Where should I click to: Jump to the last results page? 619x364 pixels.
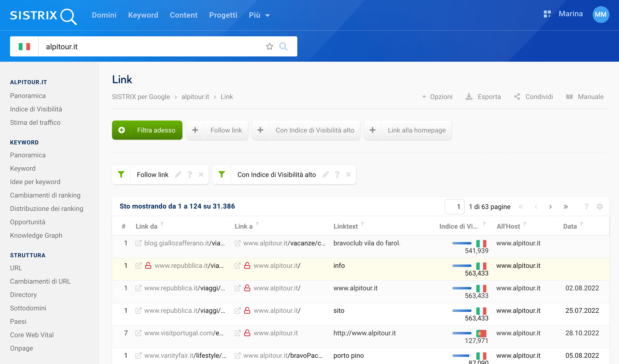(x=566, y=207)
